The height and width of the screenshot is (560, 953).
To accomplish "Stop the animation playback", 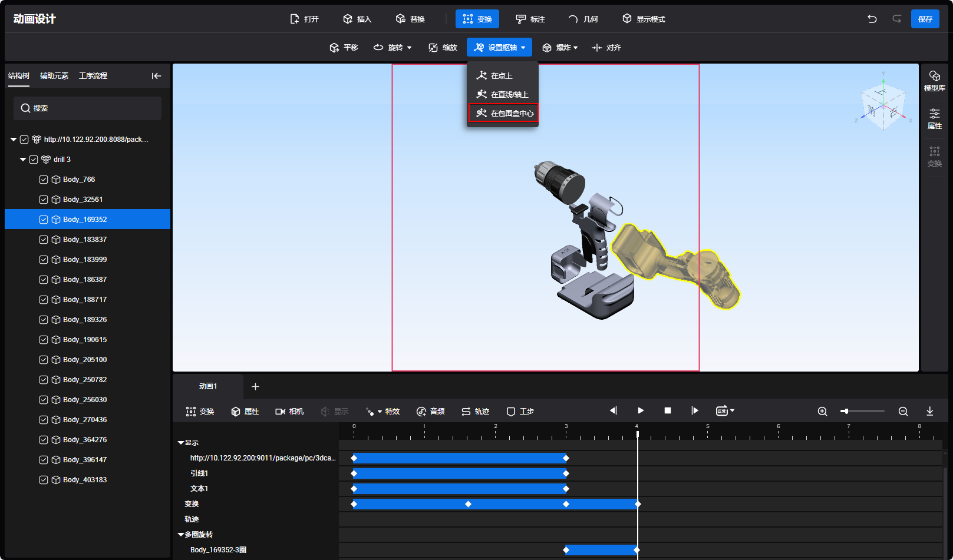I will 667,411.
